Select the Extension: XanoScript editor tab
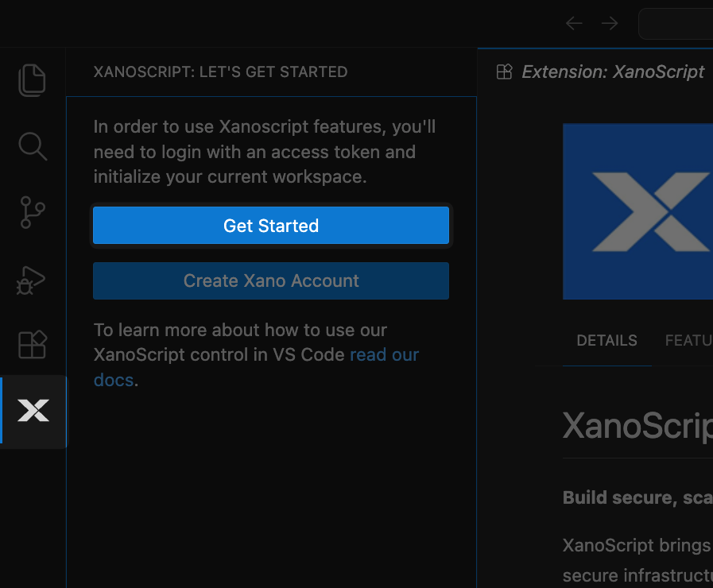Viewport: 713px width, 588px height. pos(612,72)
